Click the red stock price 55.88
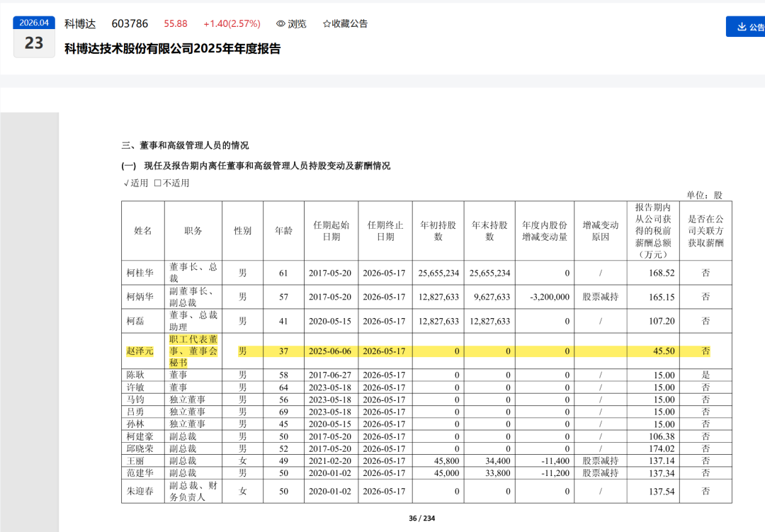 click(176, 23)
